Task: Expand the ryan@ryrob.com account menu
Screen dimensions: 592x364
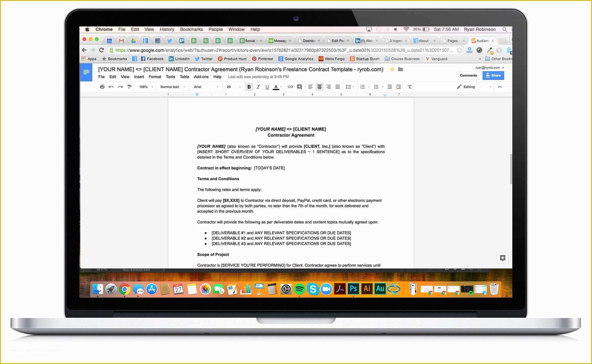Action: (x=489, y=68)
